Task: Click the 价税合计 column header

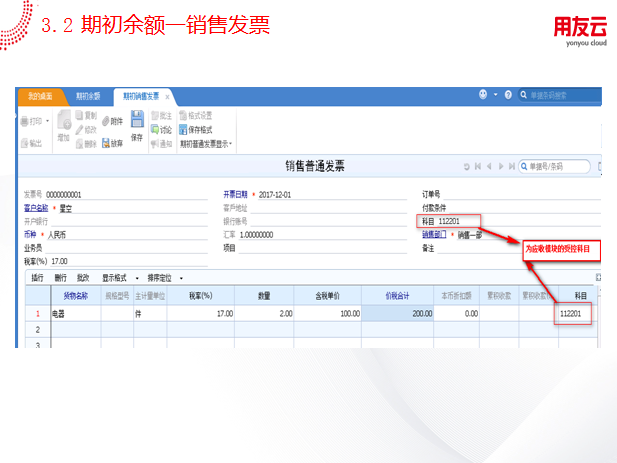Action: [x=397, y=296]
